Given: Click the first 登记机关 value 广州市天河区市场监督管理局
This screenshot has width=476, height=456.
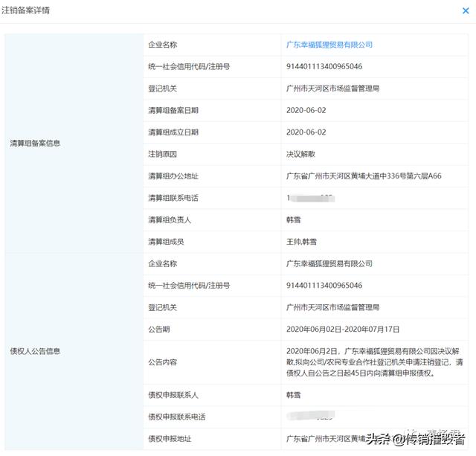Looking at the screenshot, I should [x=332, y=89].
